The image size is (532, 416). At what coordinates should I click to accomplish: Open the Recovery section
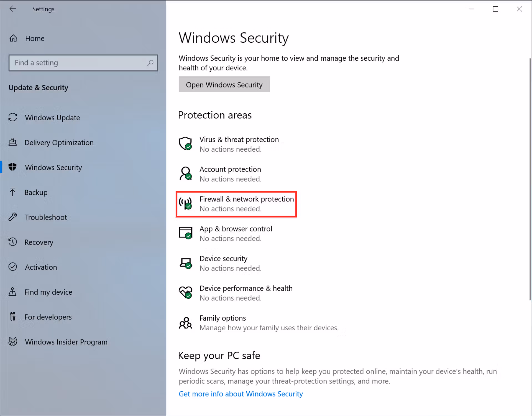(39, 242)
